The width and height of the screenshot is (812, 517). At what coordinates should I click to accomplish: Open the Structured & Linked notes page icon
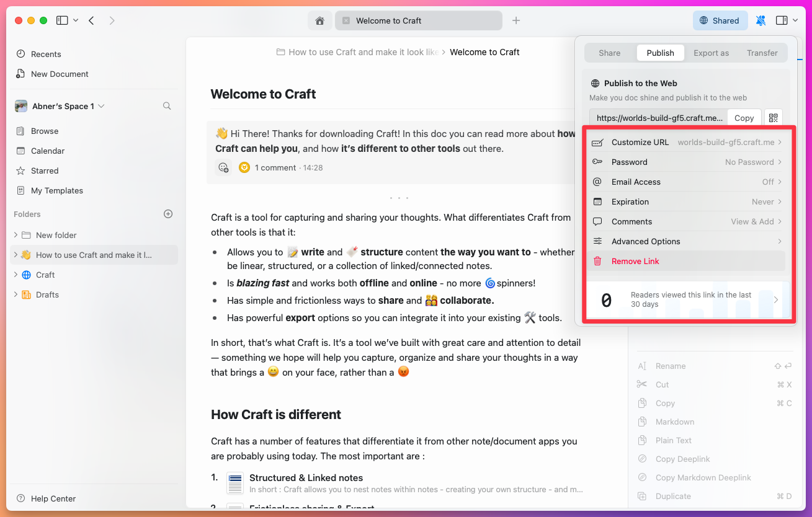click(x=235, y=483)
